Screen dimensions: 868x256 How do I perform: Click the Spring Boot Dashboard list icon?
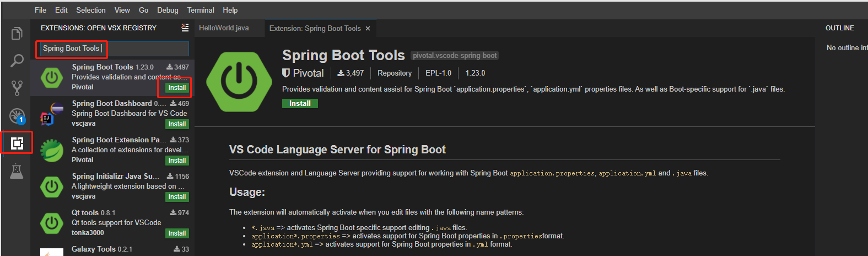pos(52,114)
